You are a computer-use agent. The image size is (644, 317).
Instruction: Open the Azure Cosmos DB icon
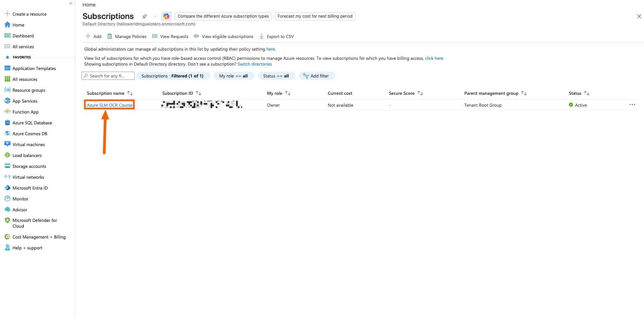[7, 134]
